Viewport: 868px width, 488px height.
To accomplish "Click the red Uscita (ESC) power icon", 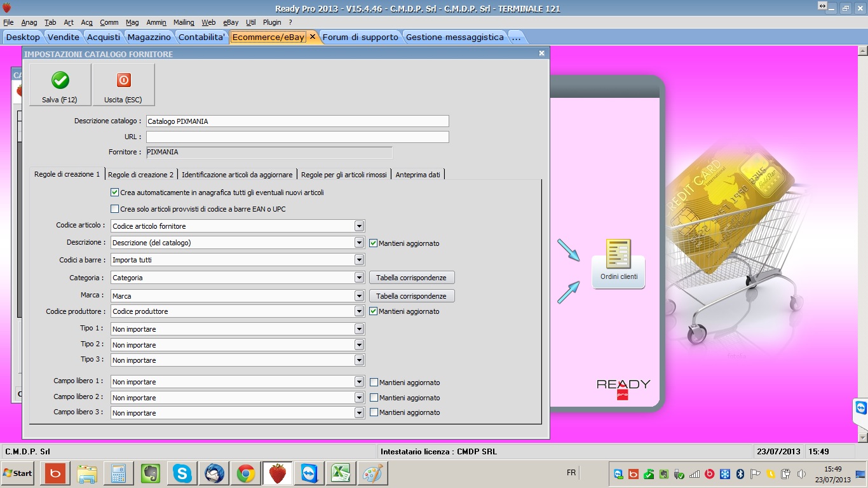I will [x=123, y=80].
